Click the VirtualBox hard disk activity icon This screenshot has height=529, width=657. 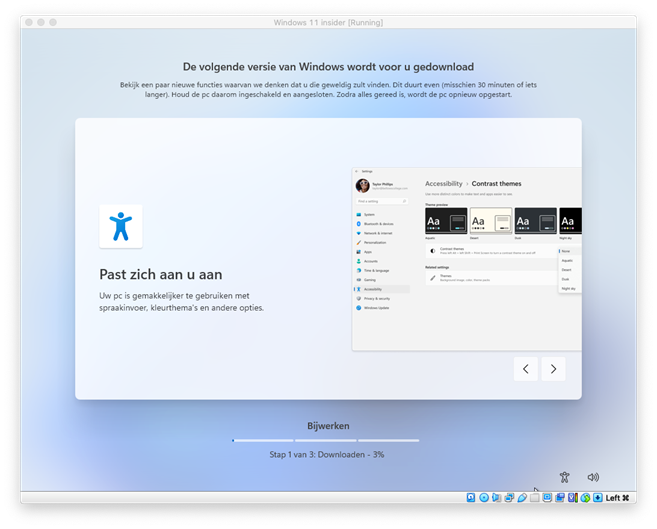point(471,498)
